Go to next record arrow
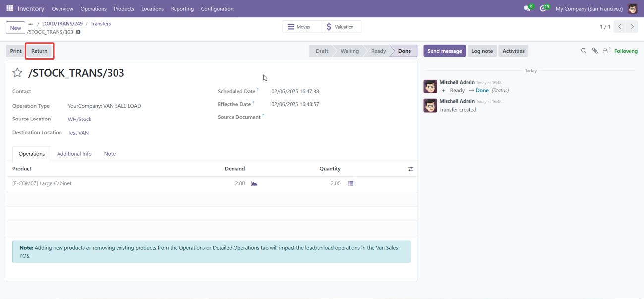644x299 pixels. coord(632,27)
